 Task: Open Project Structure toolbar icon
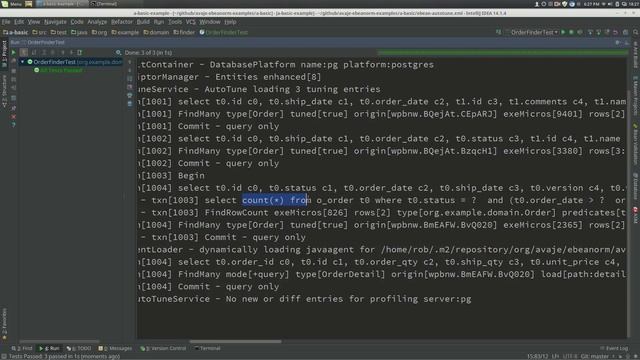pyautogui.click(x=625, y=32)
